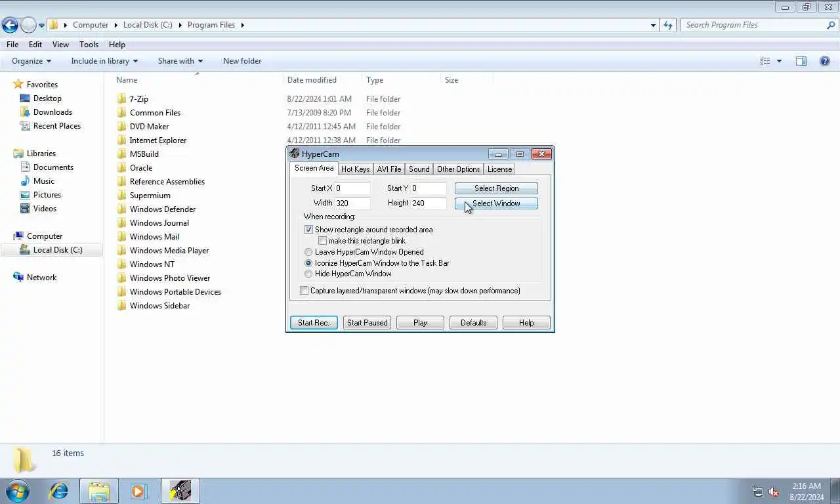Screen dimensions: 840x504
Task: Open Internet Explorer from taskbar
Action: (59, 491)
